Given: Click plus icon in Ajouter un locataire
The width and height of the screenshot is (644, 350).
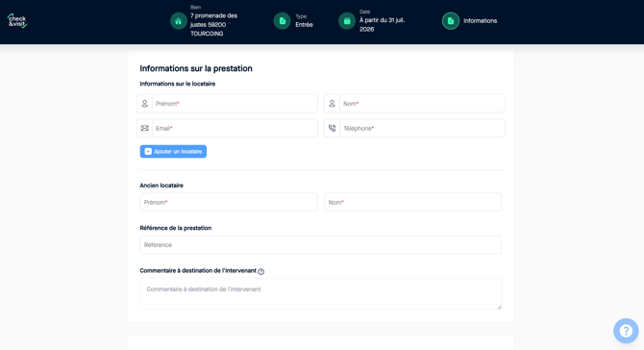Looking at the screenshot, I should click(x=148, y=152).
